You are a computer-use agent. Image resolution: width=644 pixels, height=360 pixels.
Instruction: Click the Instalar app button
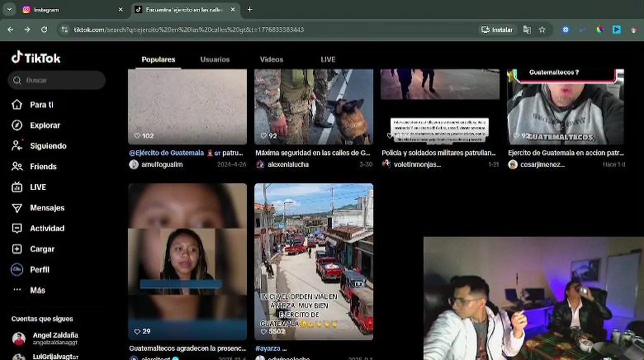coord(497,29)
